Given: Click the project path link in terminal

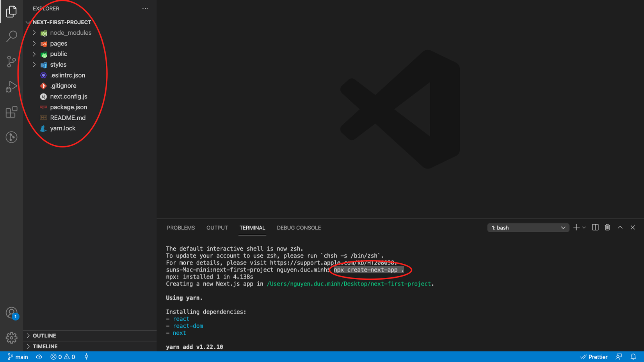Looking at the screenshot, I should [349, 284].
